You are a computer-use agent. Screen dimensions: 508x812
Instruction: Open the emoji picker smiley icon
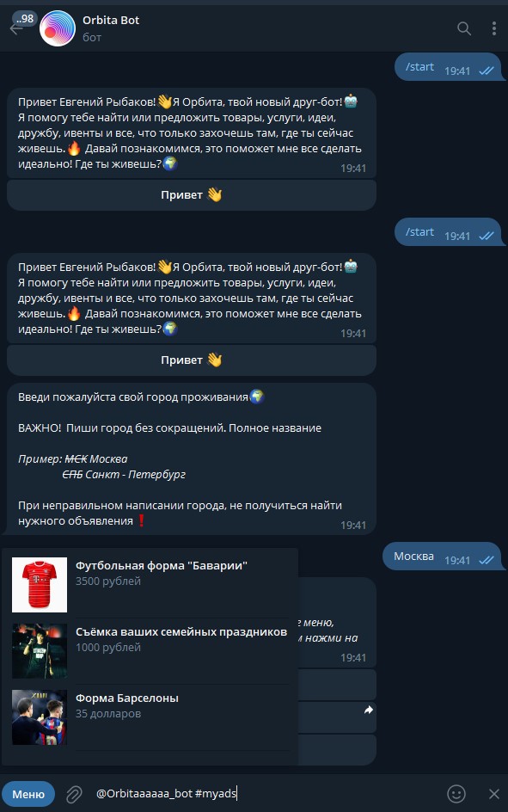(x=456, y=793)
